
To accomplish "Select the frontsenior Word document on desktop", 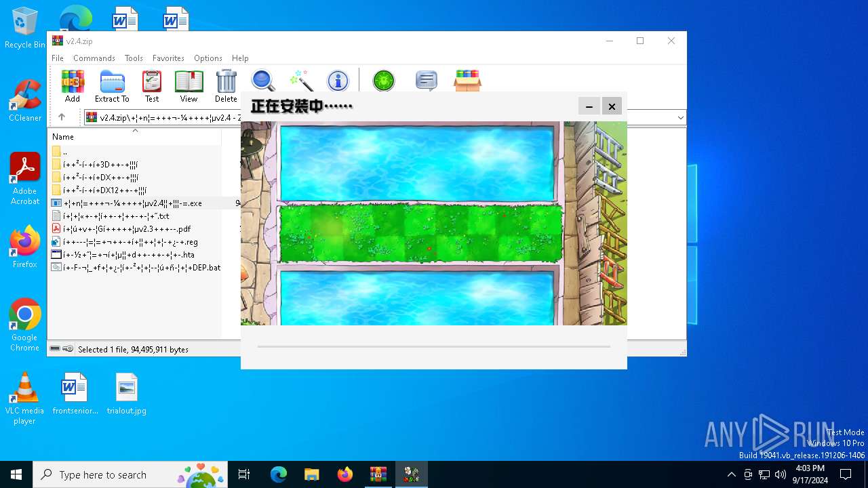I will (x=75, y=393).
